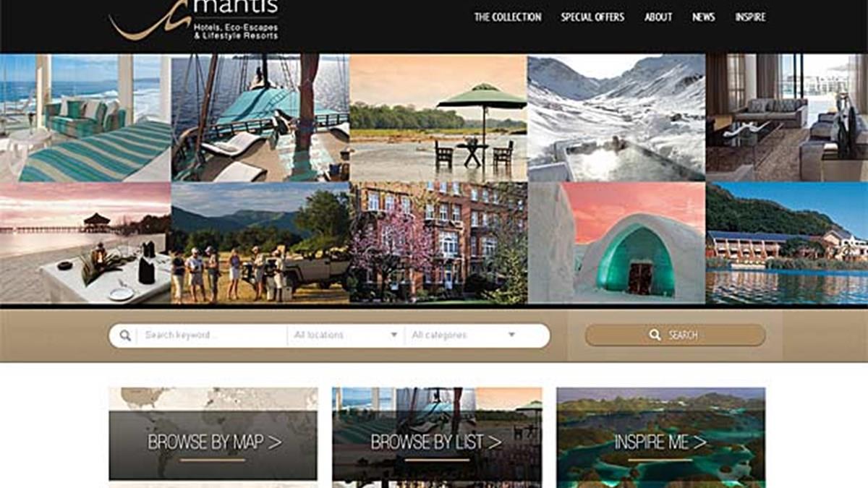Open The Collection menu

point(507,17)
